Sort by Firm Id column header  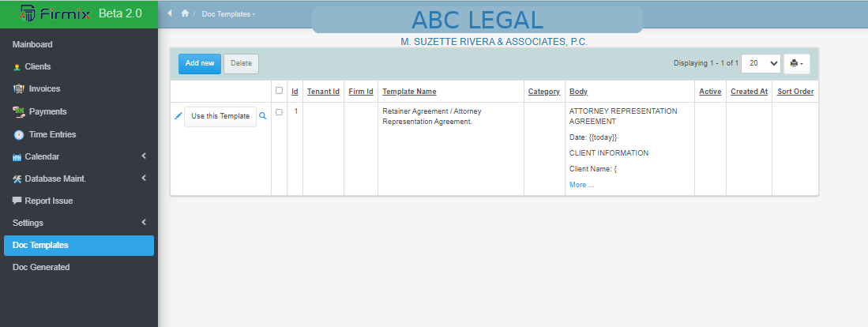coord(361,92)
